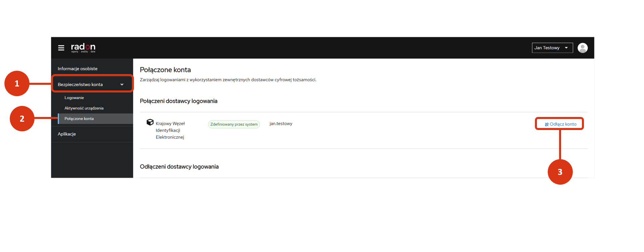
Task: Click the caret arrow next to Jan Testowy
Action: point(566,48)
